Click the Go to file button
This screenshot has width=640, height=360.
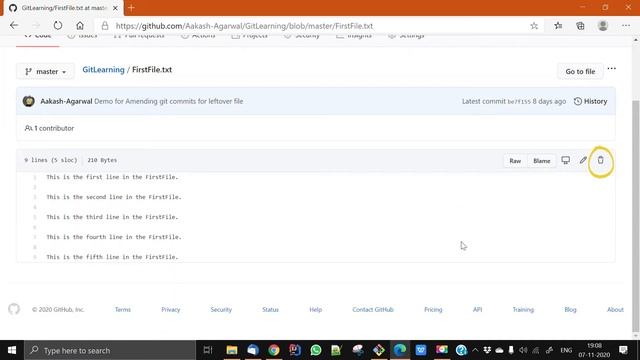[x=580, y=71]
